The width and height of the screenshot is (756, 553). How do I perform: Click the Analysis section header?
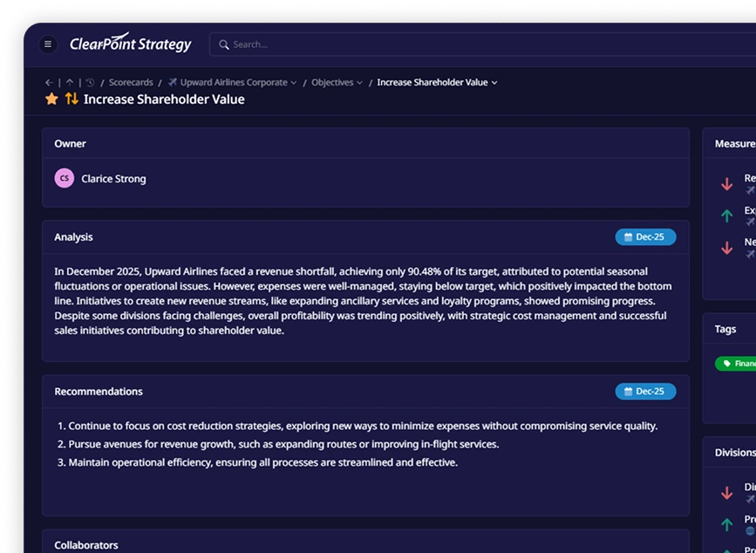(x=73, y=237)
